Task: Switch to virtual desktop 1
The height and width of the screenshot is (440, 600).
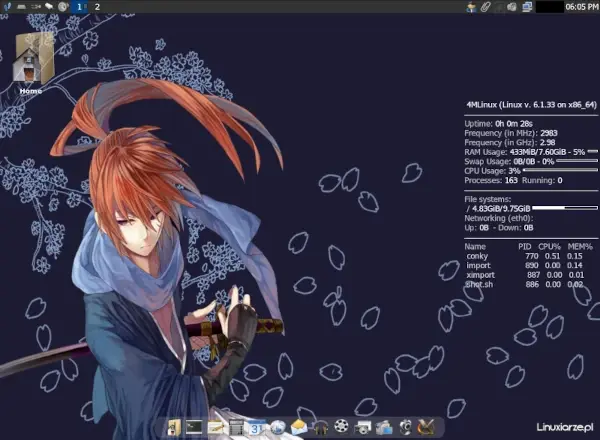Action: point(80,7)
